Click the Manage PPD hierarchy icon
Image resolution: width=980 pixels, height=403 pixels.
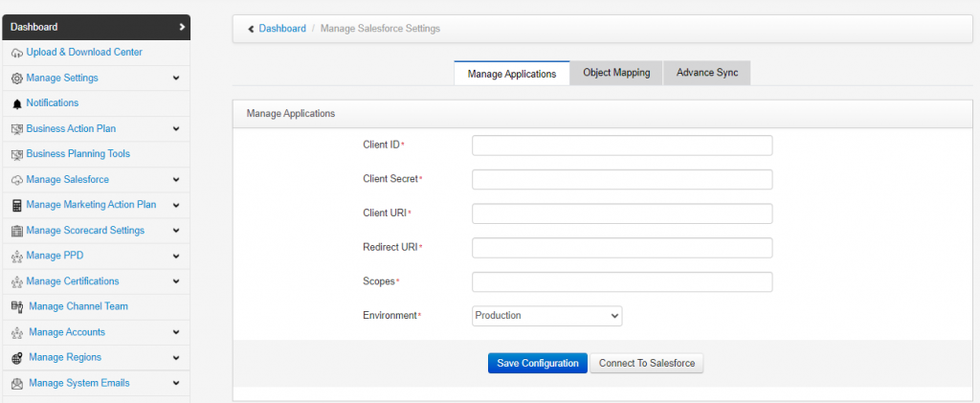click(17, 257)
